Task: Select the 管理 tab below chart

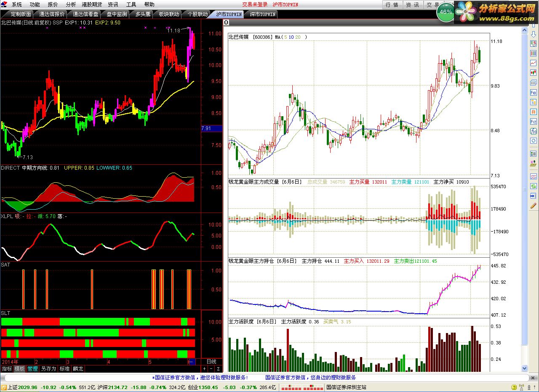Action: pyautogui.click(x=32, y=369)
